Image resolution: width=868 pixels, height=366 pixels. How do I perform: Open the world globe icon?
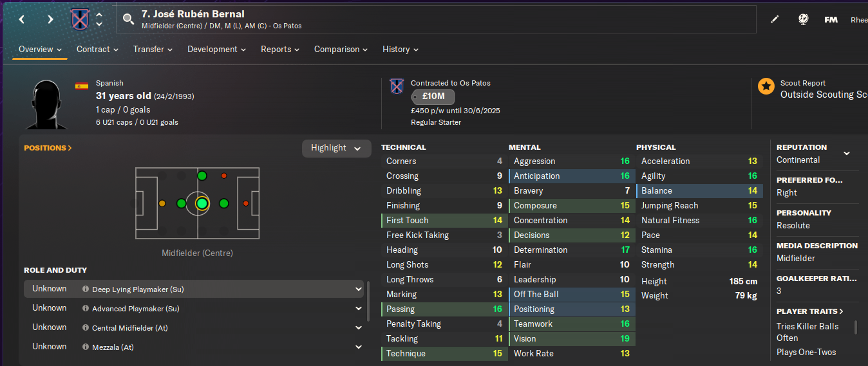tap(803, 19)
